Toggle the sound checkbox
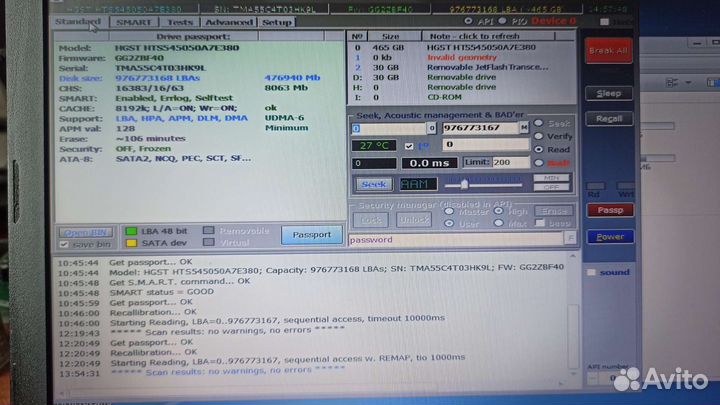The height and width of the screenshot is (405, 720). [x=591, y=272]
